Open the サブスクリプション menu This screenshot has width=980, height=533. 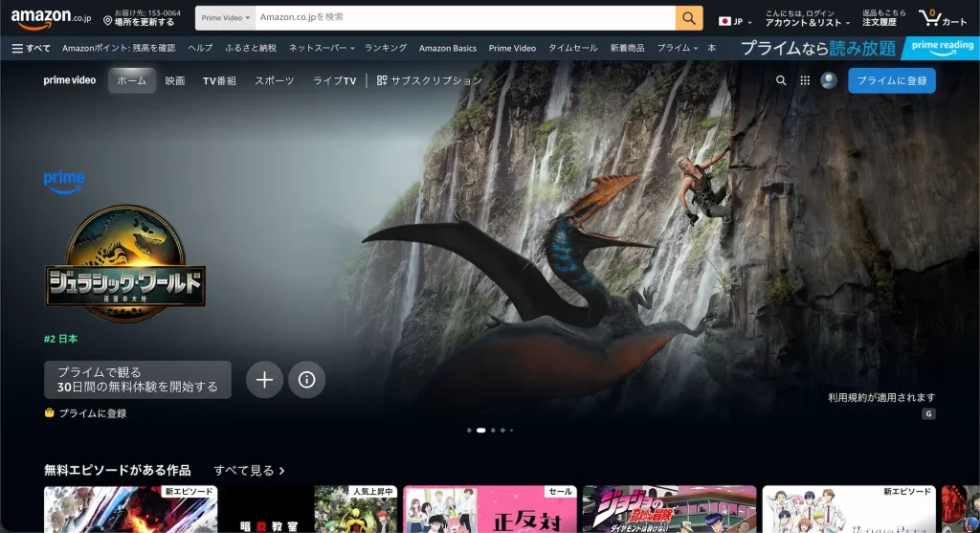point(430,81)
